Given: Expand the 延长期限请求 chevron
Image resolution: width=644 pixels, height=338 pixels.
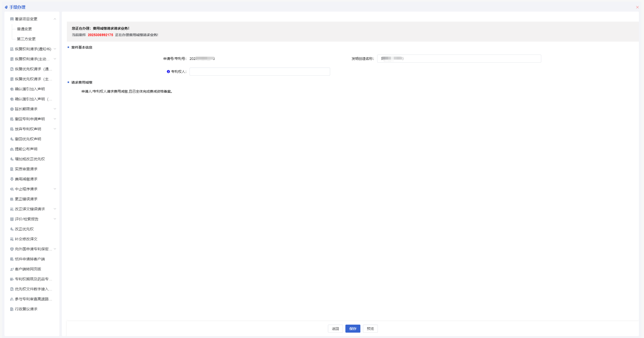Looking at the screenshot, I should (55, 109).
